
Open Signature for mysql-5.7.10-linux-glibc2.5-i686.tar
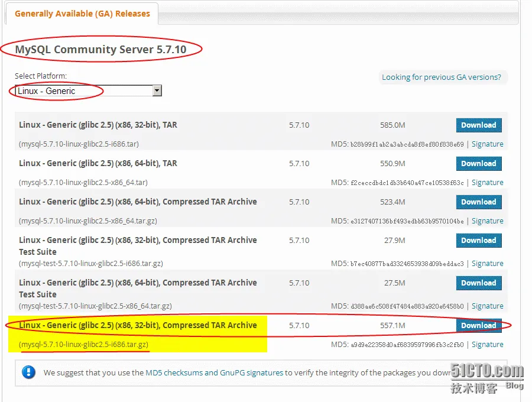(x=488, y=144)
